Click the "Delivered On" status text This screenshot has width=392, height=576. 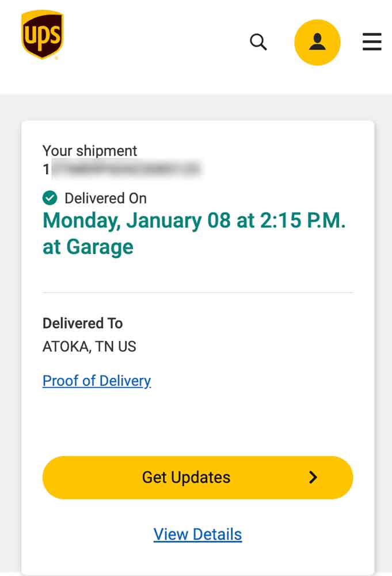pyautogui.click(x=105, y=198)
